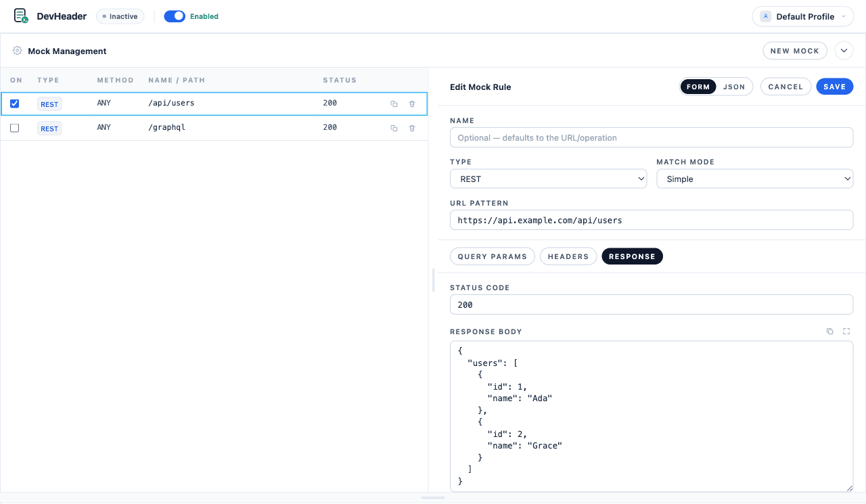Open the Type dropdown showing REST
The image size is (866, 504).
pos(548,179)
